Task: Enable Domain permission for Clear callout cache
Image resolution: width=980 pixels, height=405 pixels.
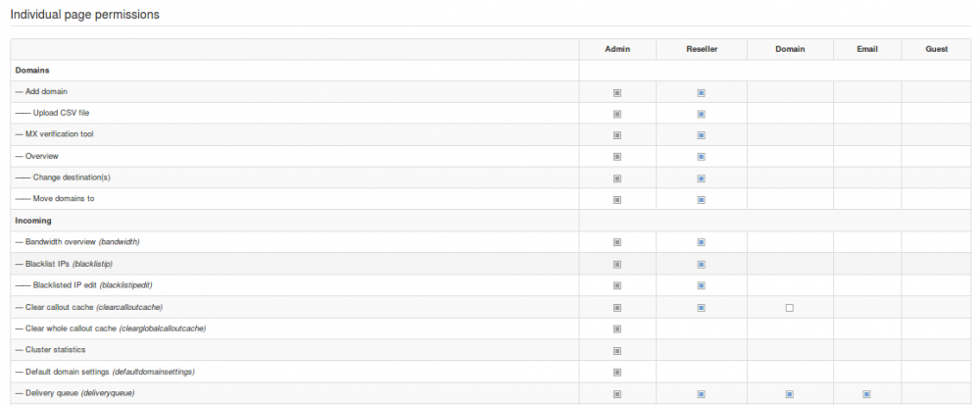Action: 789,308
